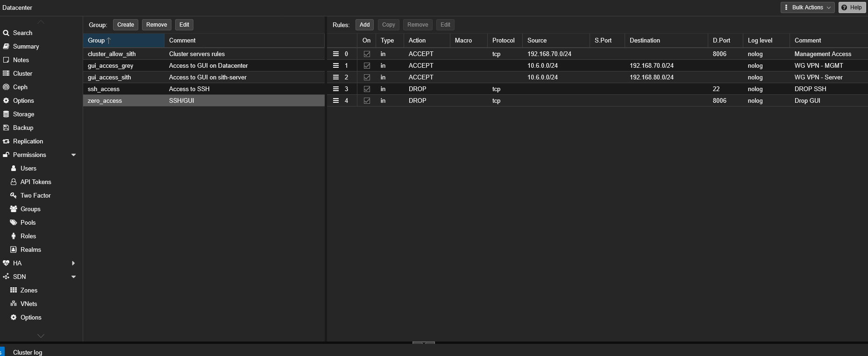Viewport: 868px width, 356px height.
Task: Sort by the Group column header
Action: click(124, 41)
